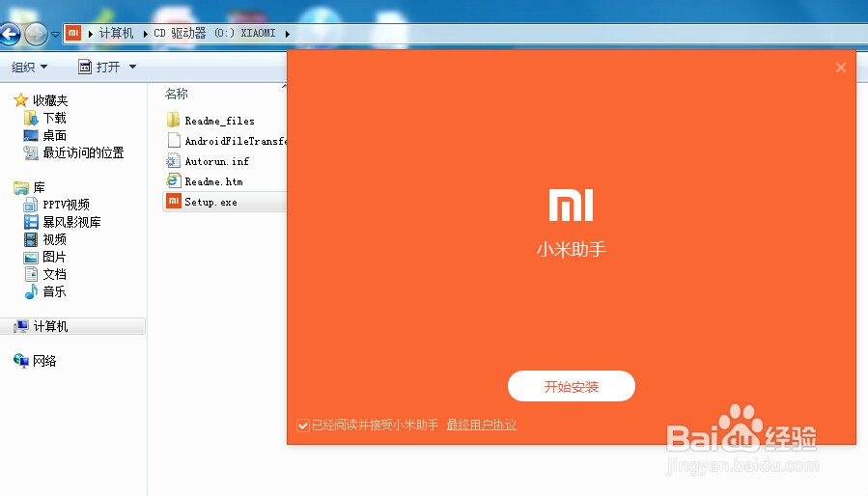
Task: Click the Back navigation arrow button
Action: pos(10,35)
